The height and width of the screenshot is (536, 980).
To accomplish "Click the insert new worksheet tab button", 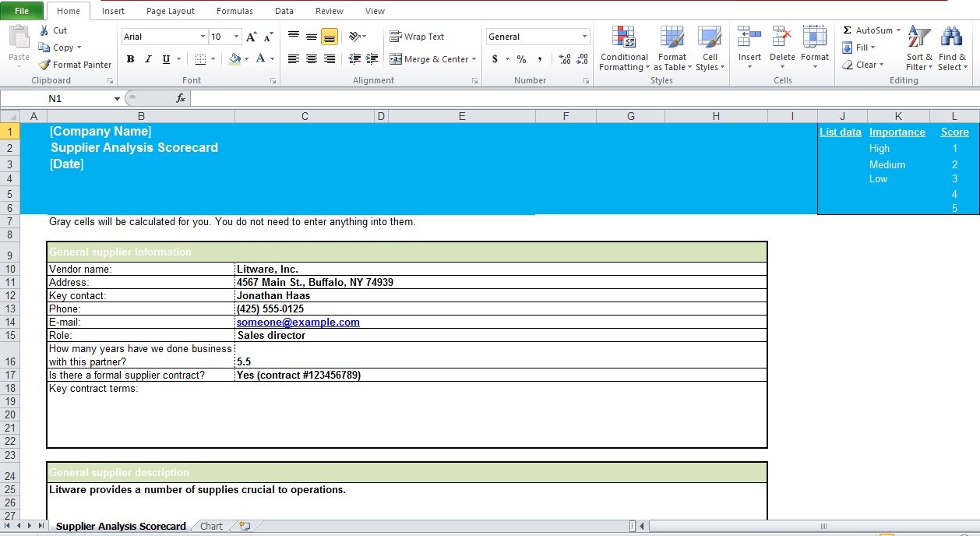I will coord(245,527).
